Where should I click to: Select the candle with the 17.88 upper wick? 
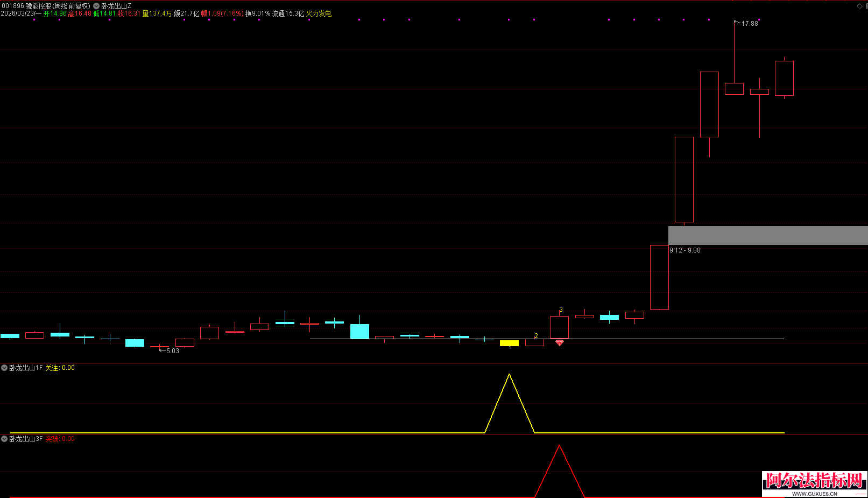tap(734, 89)
